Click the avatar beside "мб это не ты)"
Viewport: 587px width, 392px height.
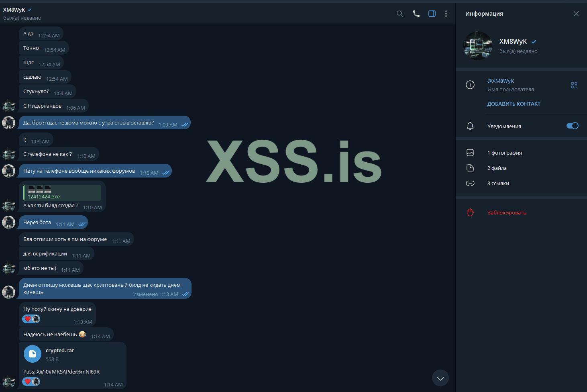(x=9, y=268)
